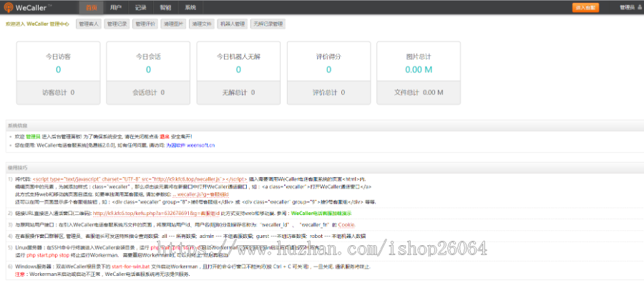Click the red 退出 logout link
Viewport: 644px width, 296px height.
pos(165,136)
